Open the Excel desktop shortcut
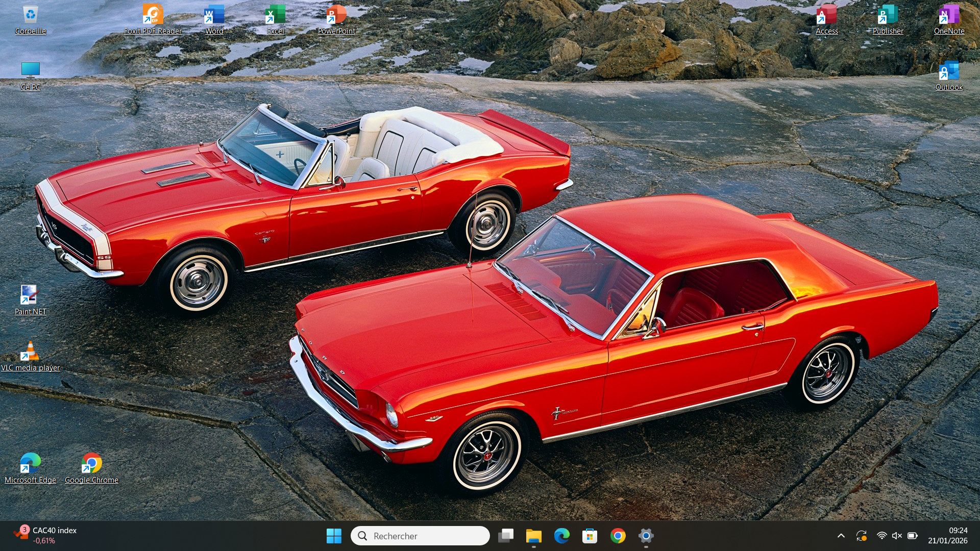 click(276, 20)
